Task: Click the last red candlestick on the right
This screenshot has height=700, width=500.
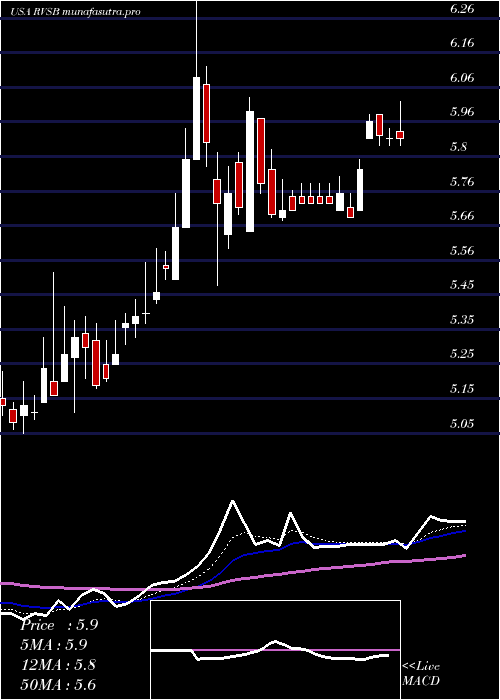Action: tap(400, 135)
